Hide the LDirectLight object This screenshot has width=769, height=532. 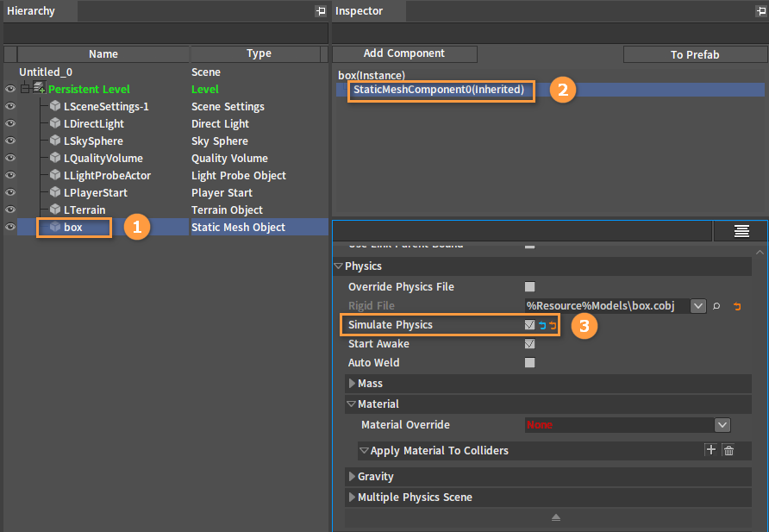pyautogui.click(x=10, y=123)
